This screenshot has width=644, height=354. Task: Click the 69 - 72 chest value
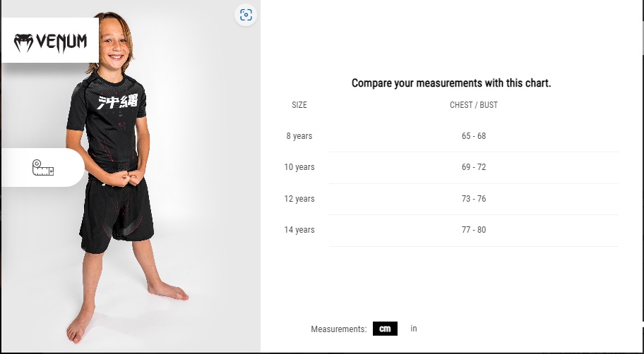coord(474,167)
